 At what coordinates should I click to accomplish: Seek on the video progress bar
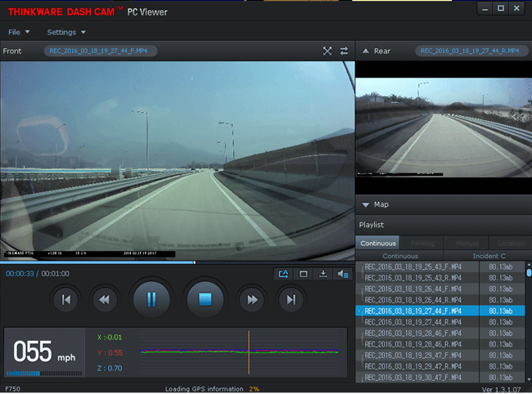click(x=177, y=262)
